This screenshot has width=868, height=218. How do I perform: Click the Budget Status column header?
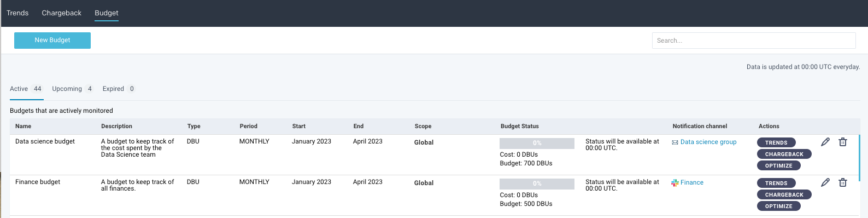(519, 126)
